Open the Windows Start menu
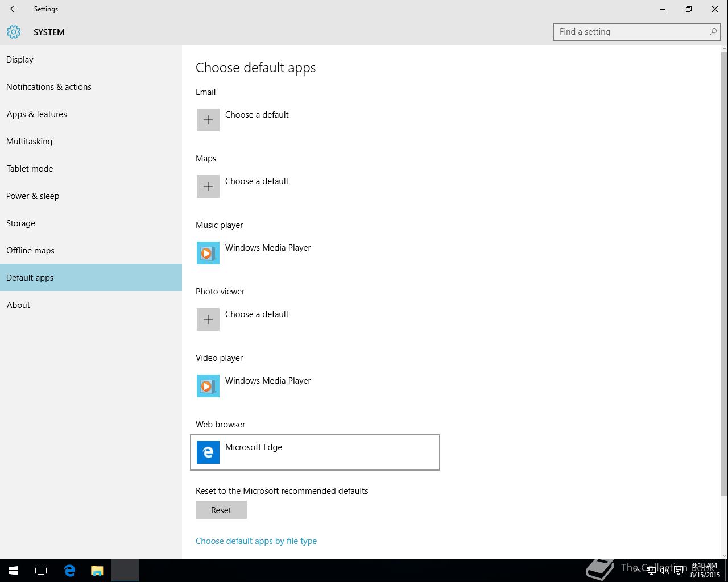728x582 pixels. coord(14,571)
